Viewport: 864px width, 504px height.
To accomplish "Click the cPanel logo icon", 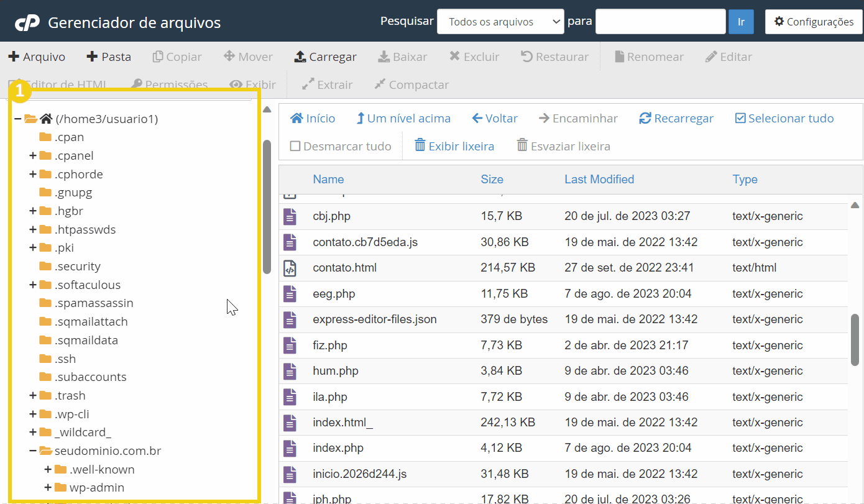I will pos(27,23).
